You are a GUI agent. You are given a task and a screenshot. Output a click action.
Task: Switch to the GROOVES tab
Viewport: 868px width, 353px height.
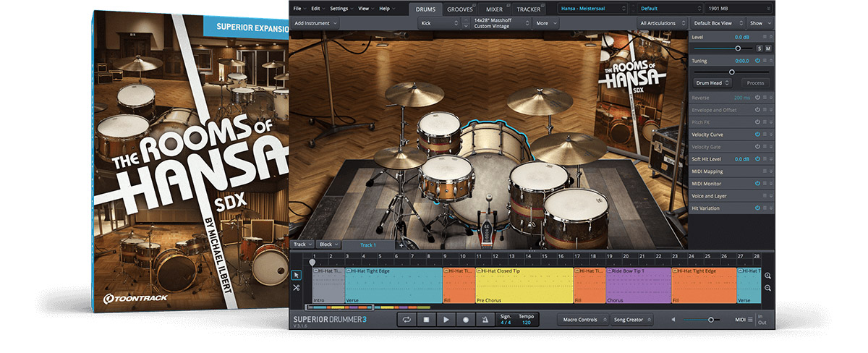(x=459, y=9)
